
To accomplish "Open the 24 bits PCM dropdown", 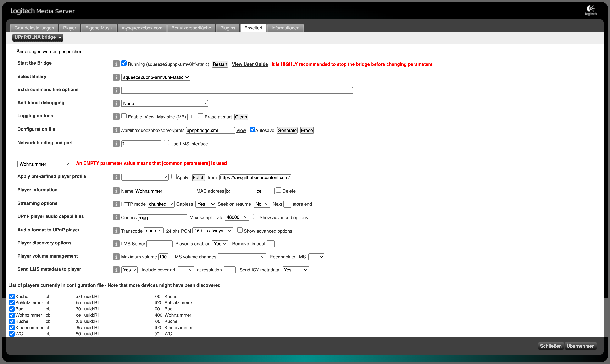I will pyautogui.click(x=213, y=231).
